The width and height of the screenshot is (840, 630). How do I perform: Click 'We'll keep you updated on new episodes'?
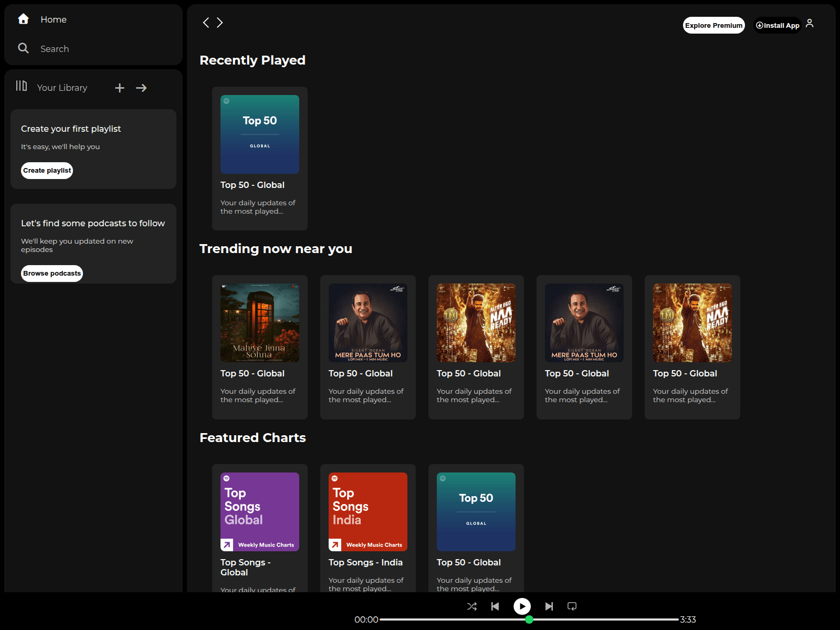pos(77,245)
